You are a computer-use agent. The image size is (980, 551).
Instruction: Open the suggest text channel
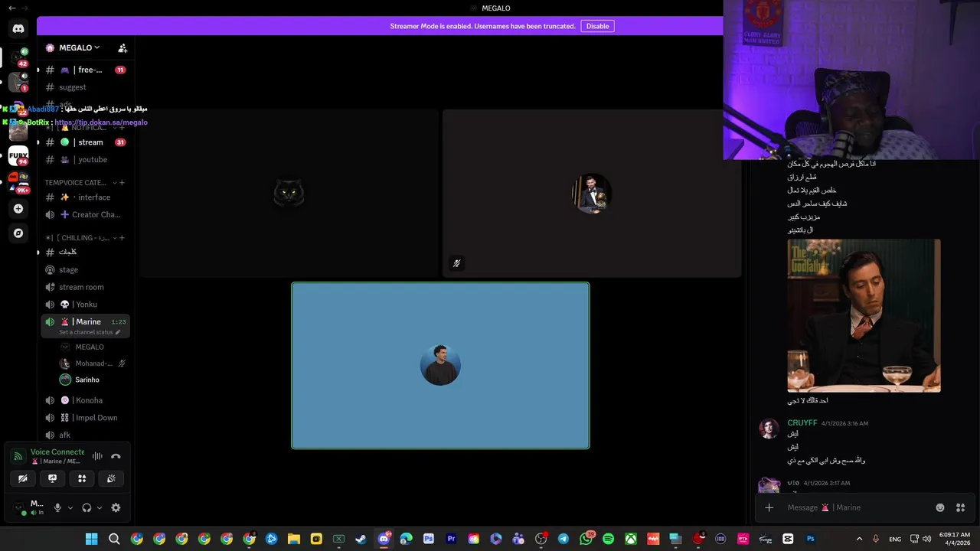[85, 87]
